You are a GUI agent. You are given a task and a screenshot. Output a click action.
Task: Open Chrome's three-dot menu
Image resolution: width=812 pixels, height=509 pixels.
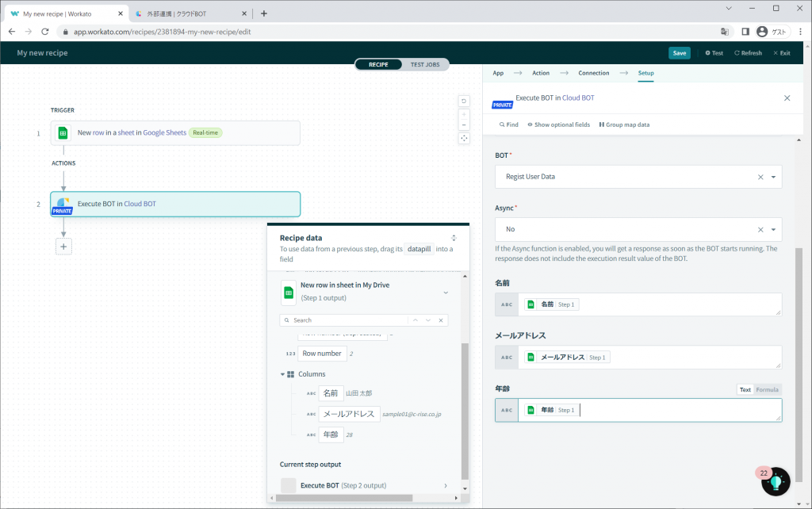[801, 32]
